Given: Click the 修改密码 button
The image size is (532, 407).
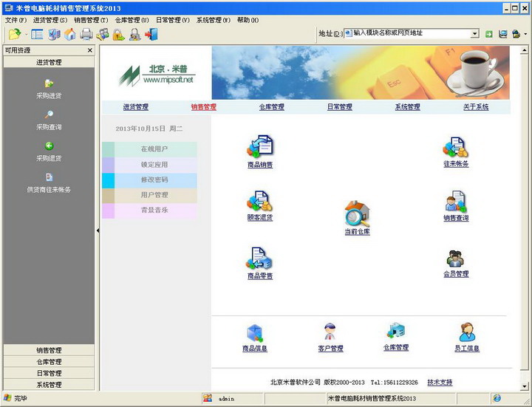Looking at the screenshot, I should (149, 179).
